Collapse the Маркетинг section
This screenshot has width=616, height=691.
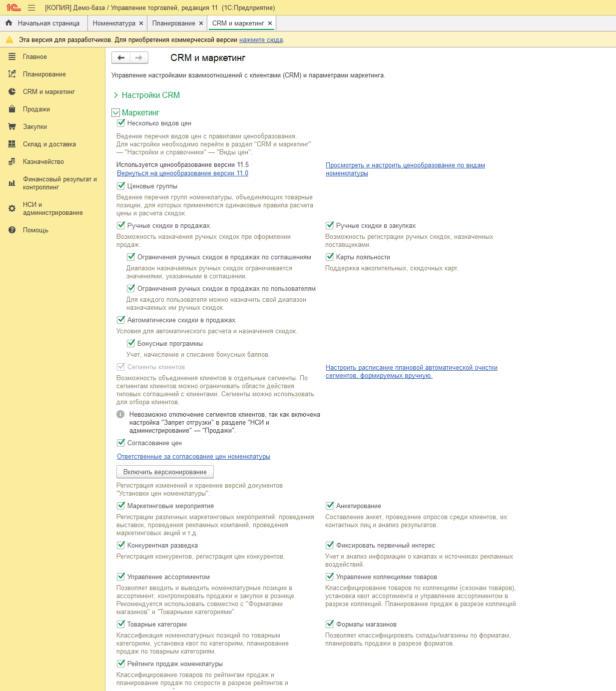116,113
